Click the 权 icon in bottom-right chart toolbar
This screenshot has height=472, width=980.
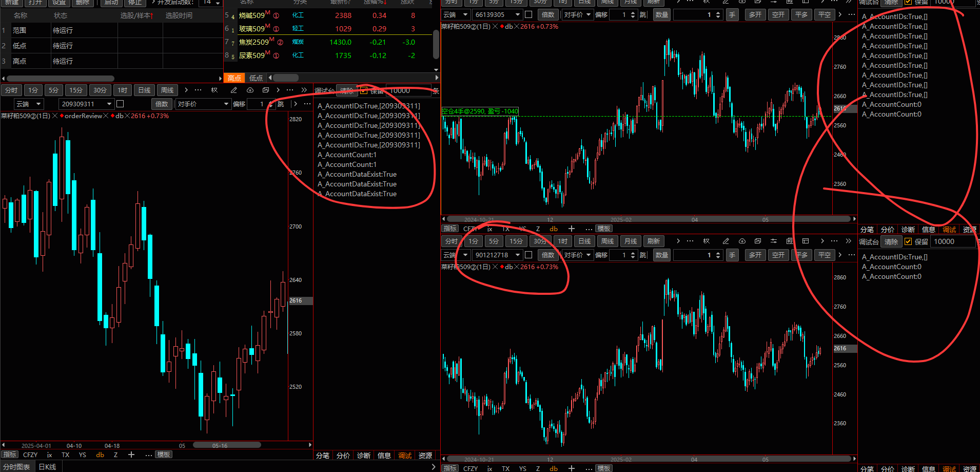[707, 241]
